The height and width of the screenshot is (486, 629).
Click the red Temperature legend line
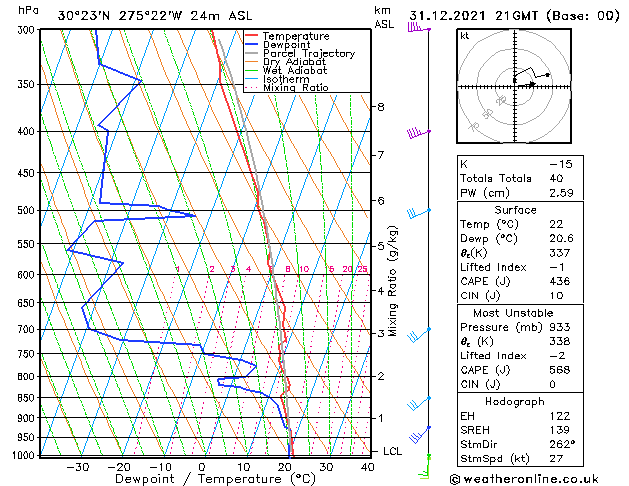point(252,36)
